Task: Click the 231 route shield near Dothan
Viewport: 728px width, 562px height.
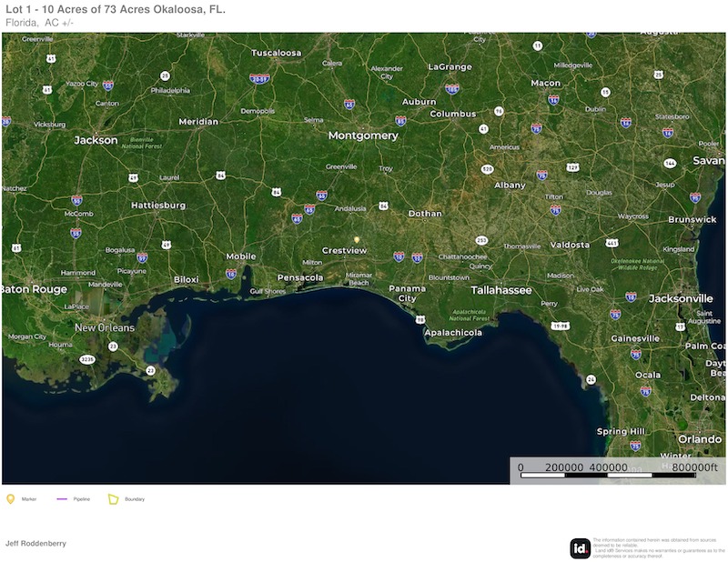Action: point(481,240)
